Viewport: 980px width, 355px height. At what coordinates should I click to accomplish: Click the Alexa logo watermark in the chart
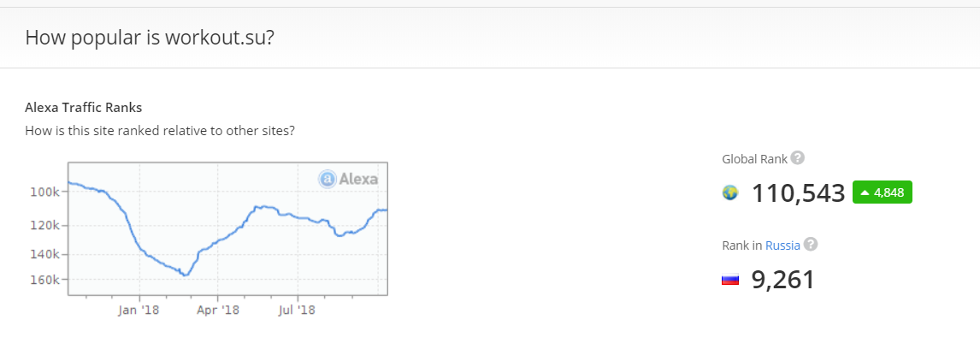[348, 179]
